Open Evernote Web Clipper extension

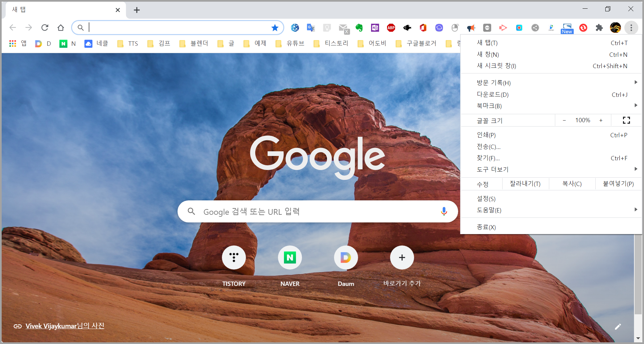pyautogui.click(x=359, y=28)
